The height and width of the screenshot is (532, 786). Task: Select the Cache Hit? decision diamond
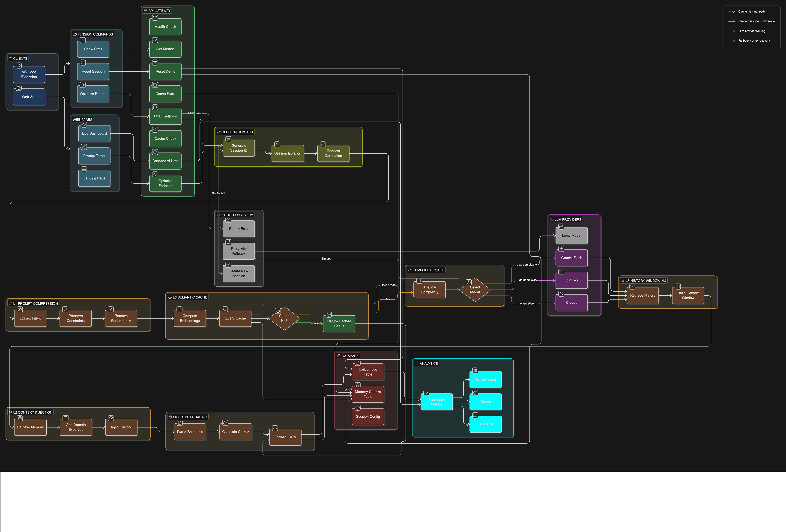tap(284, 318)
